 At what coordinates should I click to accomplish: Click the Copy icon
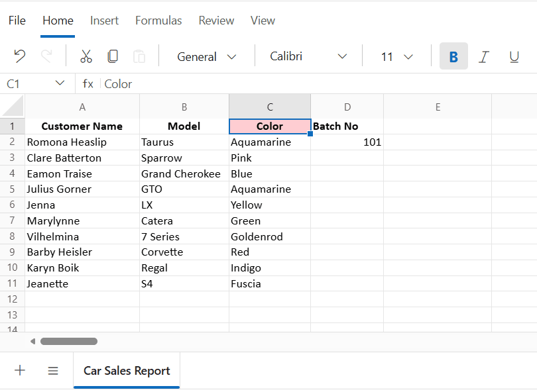[x=112, y=56]
